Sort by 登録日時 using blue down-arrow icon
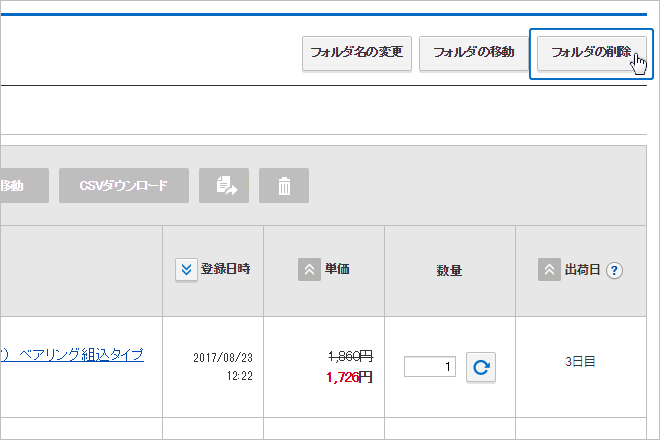660x440 pixels. click(186, 270)
